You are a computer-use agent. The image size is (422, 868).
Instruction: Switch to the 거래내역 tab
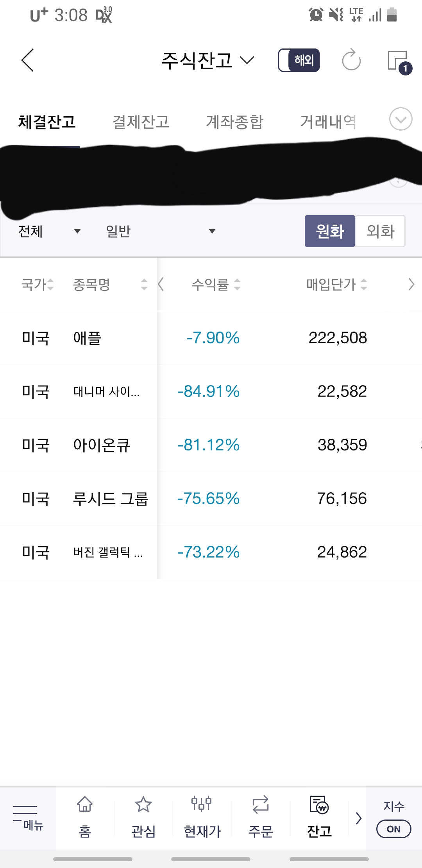click(x=328, y=122)
